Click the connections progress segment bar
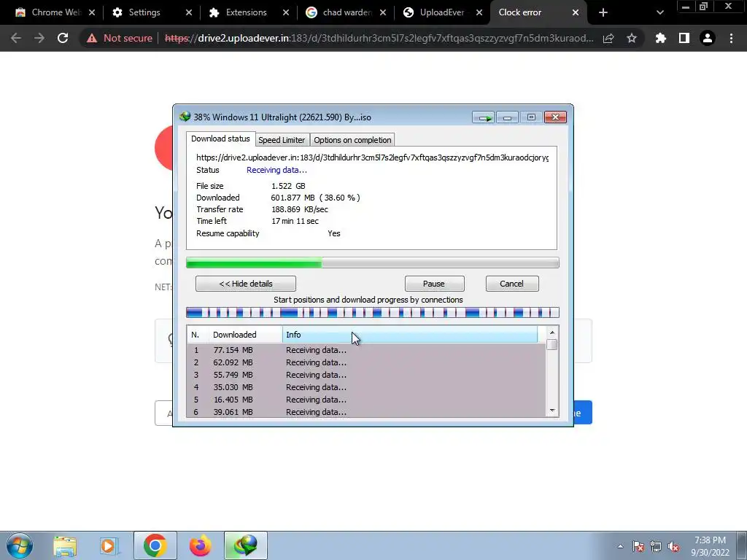The image size is (747, 560). point(373,312)
